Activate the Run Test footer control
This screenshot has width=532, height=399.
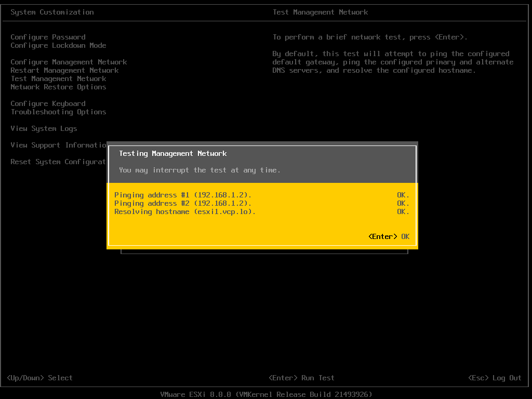[302, 378]
